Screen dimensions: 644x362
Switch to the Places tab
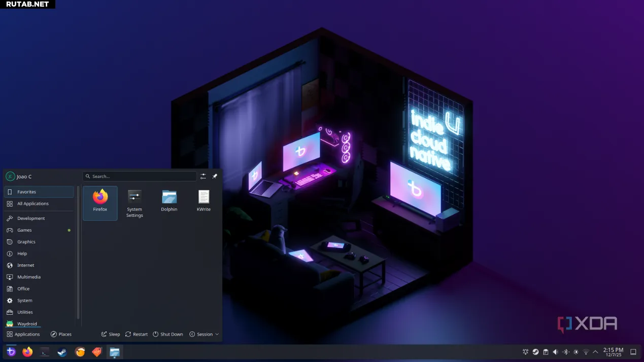click(x=61, y=334)
